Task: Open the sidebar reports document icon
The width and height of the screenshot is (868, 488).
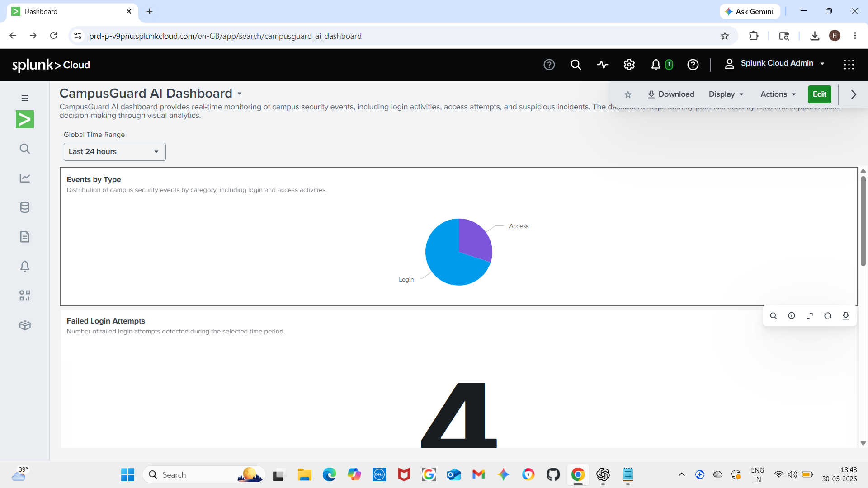Action: (x=25, y=237)
